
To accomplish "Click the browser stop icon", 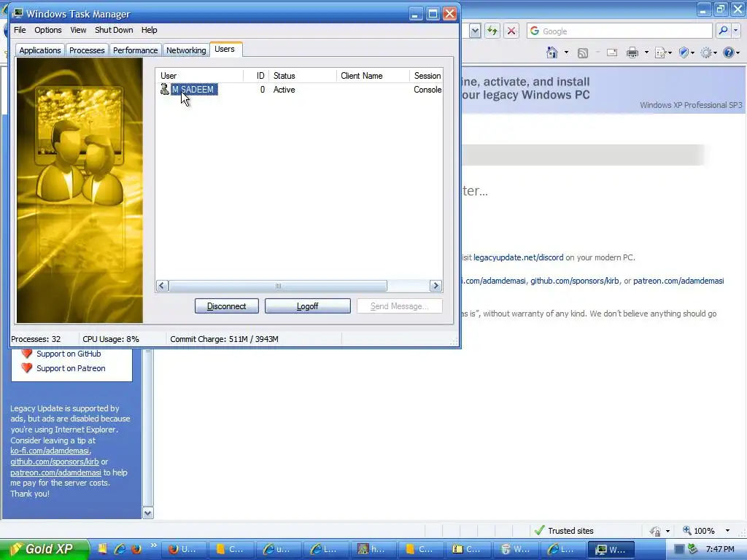I will [x=511, y=31].
